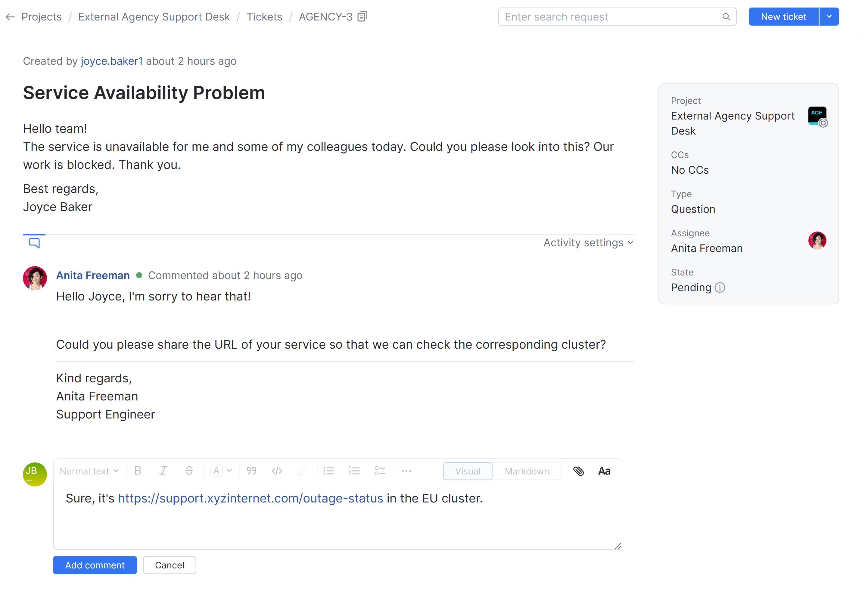Image resolution: width=868 pixels, height=594 pixels.
Task: Select the Tickets breadcrumb
Action: click(x=264, y=17)
